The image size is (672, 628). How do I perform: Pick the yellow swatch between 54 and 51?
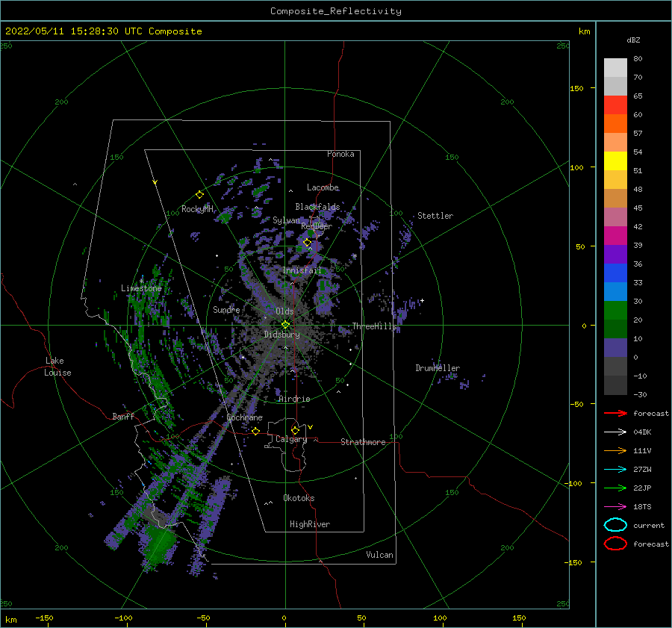coord(615,161)
